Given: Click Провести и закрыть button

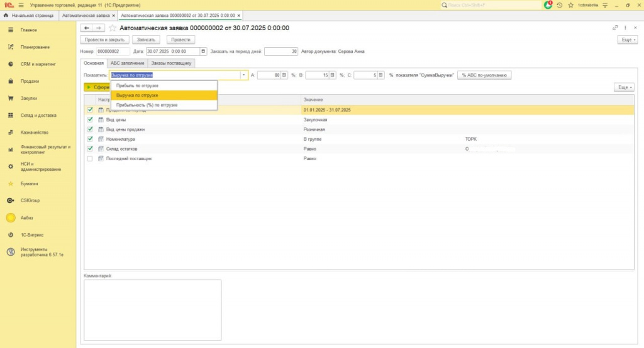Looking at the screenshot, I should click(105, 40).
